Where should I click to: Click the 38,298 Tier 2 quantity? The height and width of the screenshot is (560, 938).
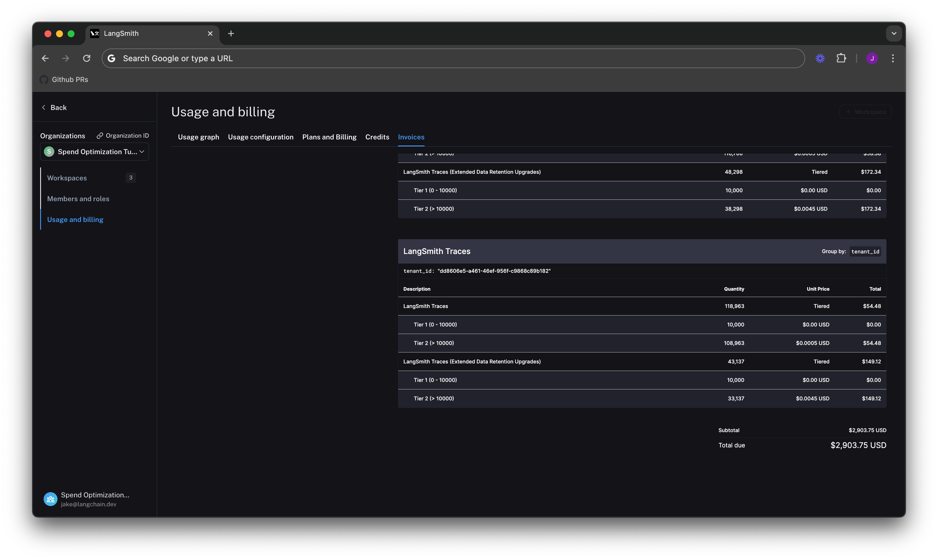734,209
